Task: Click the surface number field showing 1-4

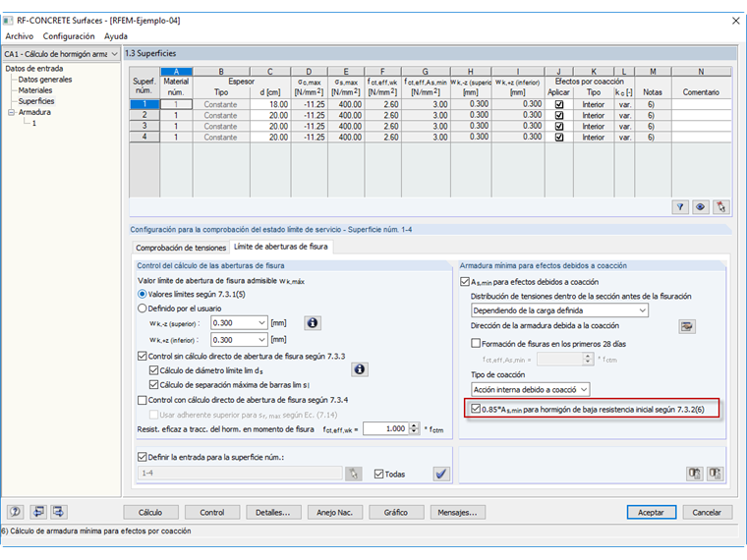Action: click(x=240, y=474)
